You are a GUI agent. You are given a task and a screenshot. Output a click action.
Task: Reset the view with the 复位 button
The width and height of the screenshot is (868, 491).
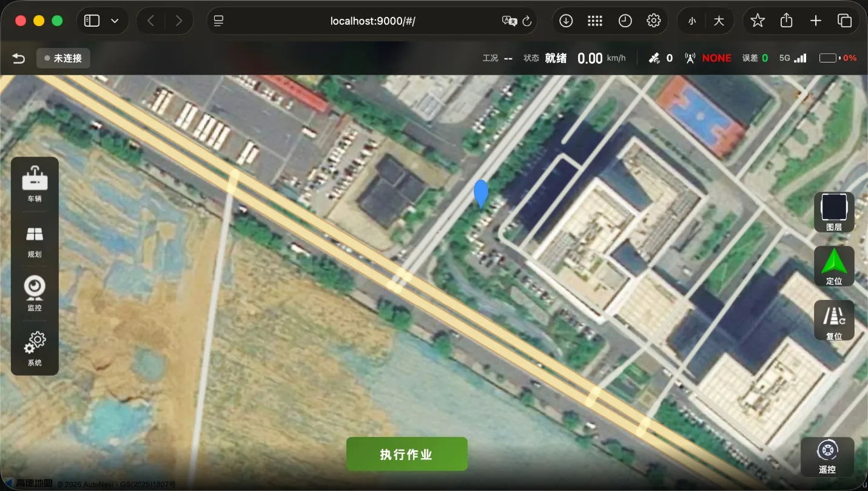point(834,320)
